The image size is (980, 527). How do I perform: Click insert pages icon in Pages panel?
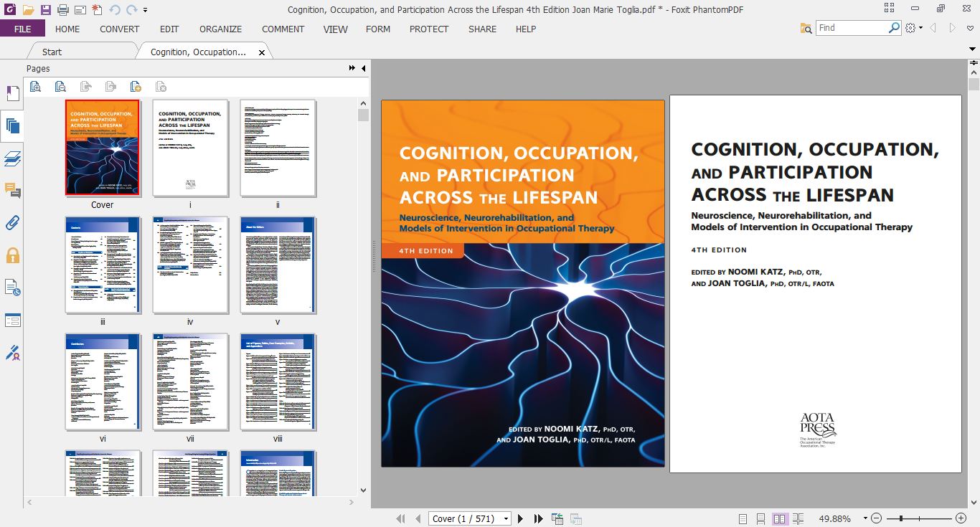(136, 87)
